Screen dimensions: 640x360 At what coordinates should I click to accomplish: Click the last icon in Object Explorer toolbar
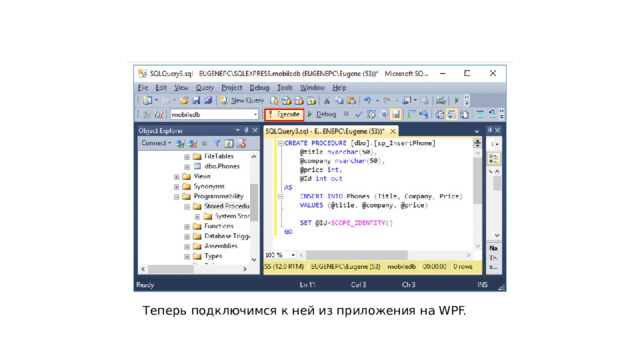pos(242,143)
